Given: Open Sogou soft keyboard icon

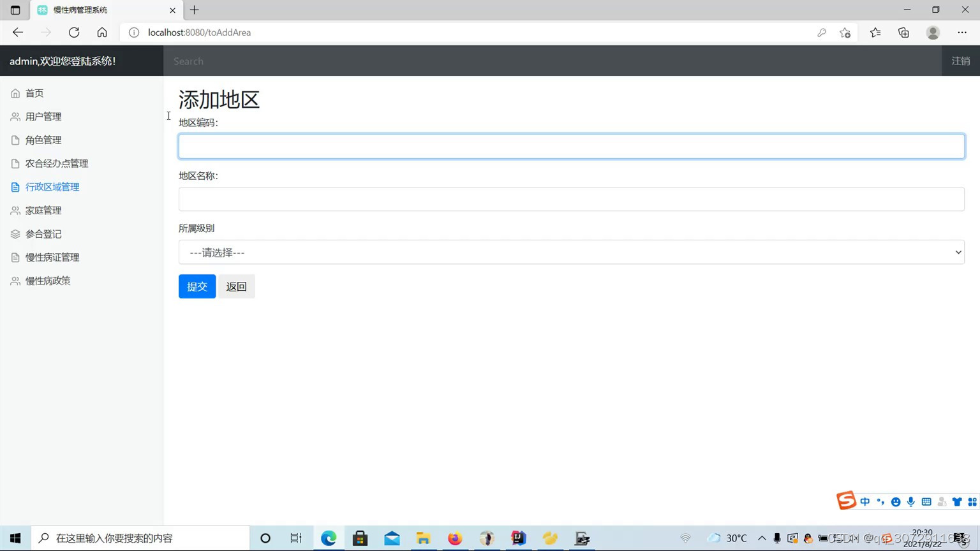Looking at the screenshot, I should [926, 502].
